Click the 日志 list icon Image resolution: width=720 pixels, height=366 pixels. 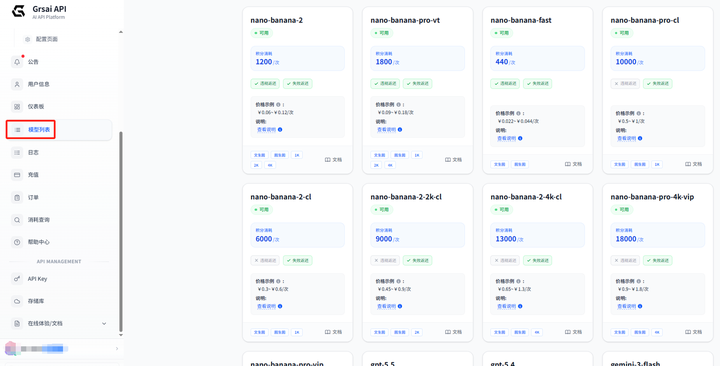tap(17, 152)
